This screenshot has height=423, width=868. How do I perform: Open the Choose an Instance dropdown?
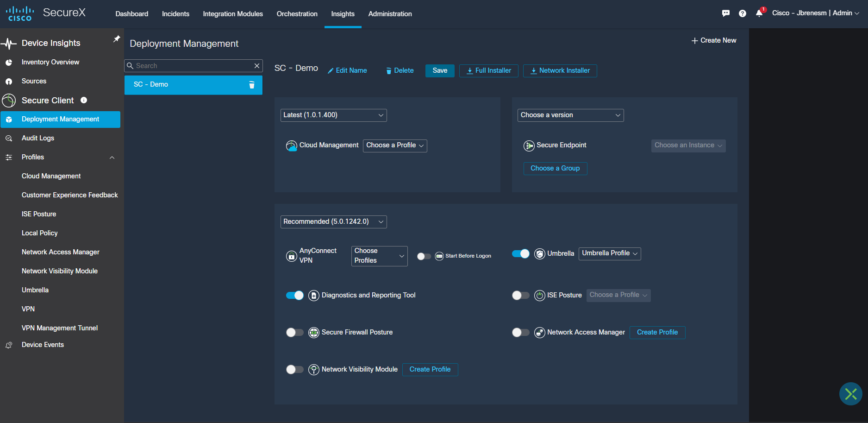688,145
